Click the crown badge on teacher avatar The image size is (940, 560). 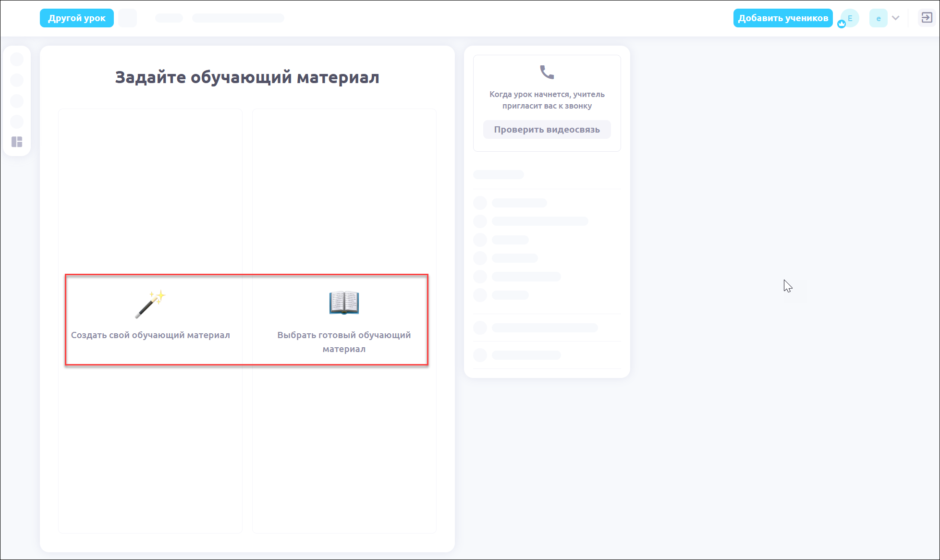pos(842,24)
